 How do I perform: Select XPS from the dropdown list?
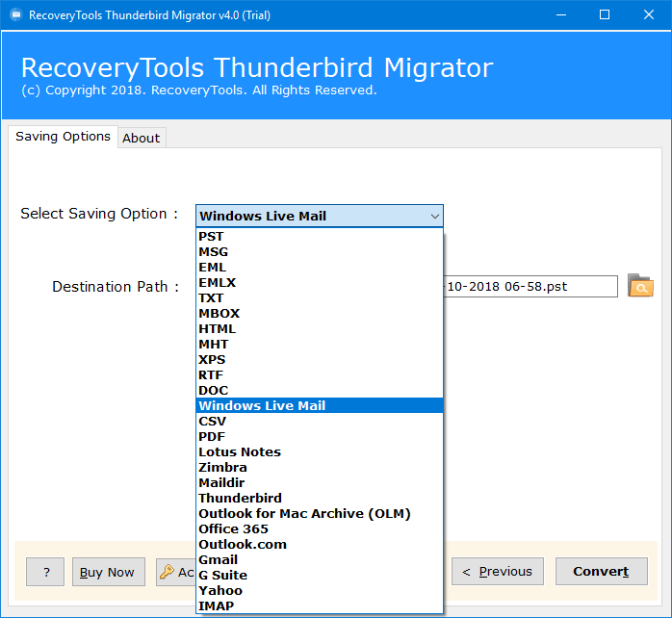[320, 360]
